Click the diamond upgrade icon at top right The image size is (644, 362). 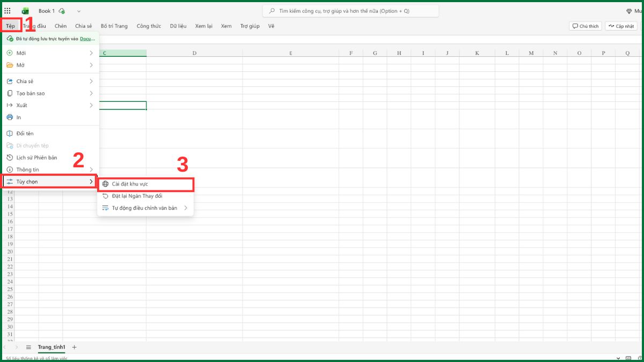(630, 11)
